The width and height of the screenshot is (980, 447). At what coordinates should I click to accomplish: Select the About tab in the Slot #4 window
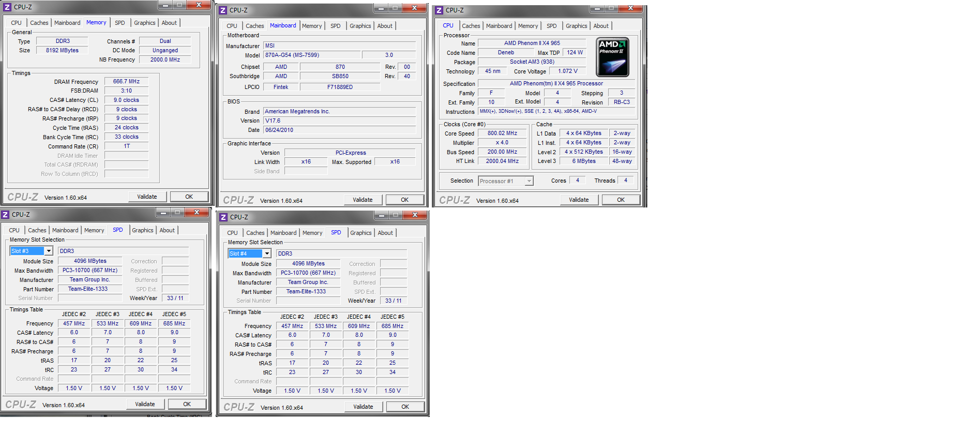[x=385, y=233]
